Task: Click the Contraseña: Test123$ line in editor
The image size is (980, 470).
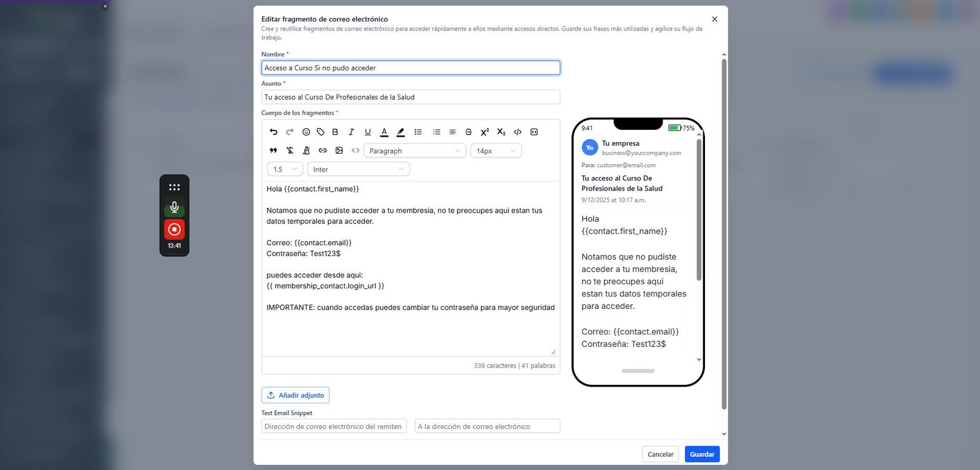Action: coord(303,254)
